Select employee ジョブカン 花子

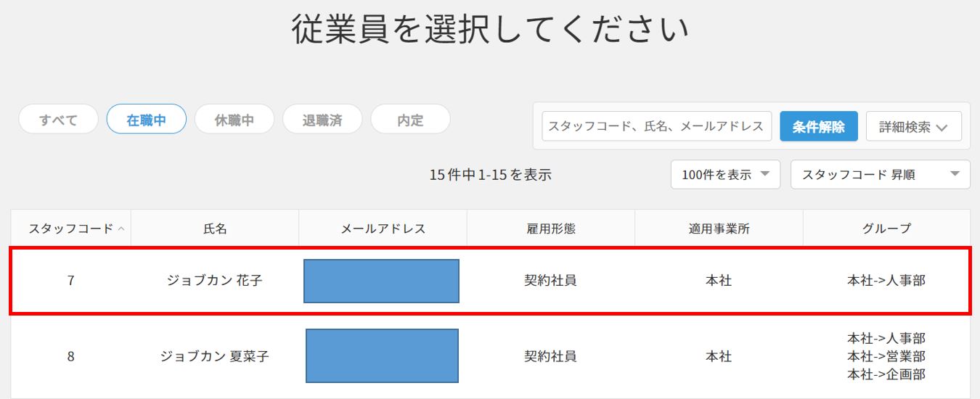[x=215, y=281]
